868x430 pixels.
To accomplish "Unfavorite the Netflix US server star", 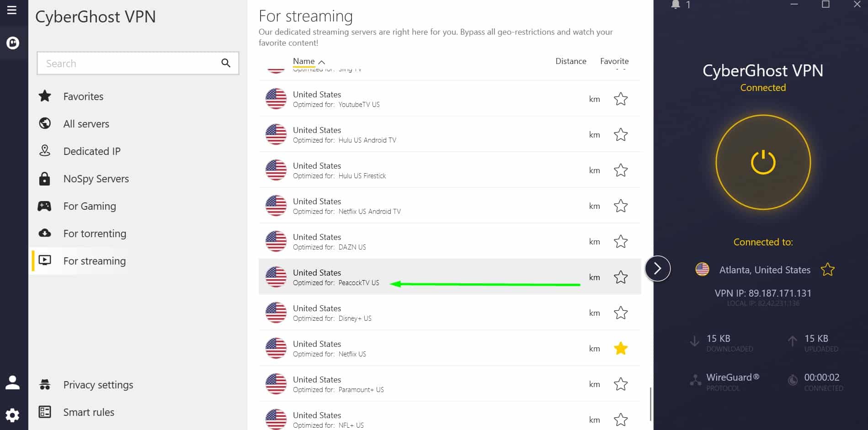I will coord(620,348).
